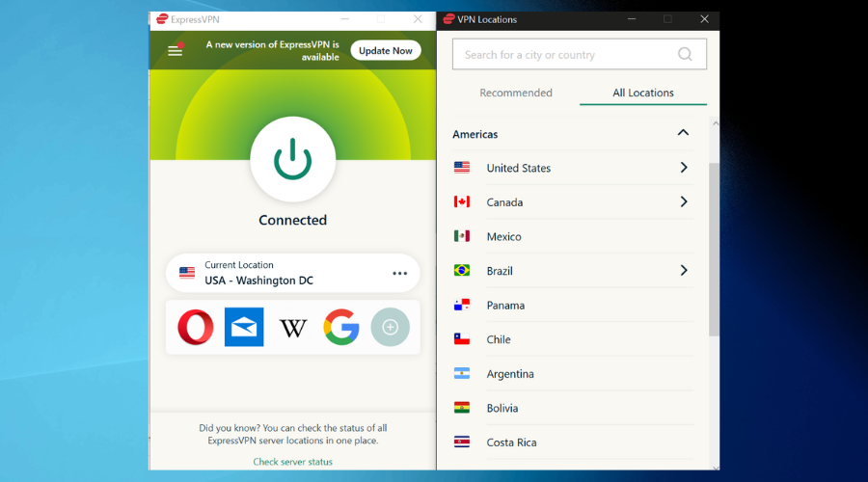Close the ExpressVPN main window
Image resolution: width=868 pixels, height=482 pixels.
tap(418, 19)
